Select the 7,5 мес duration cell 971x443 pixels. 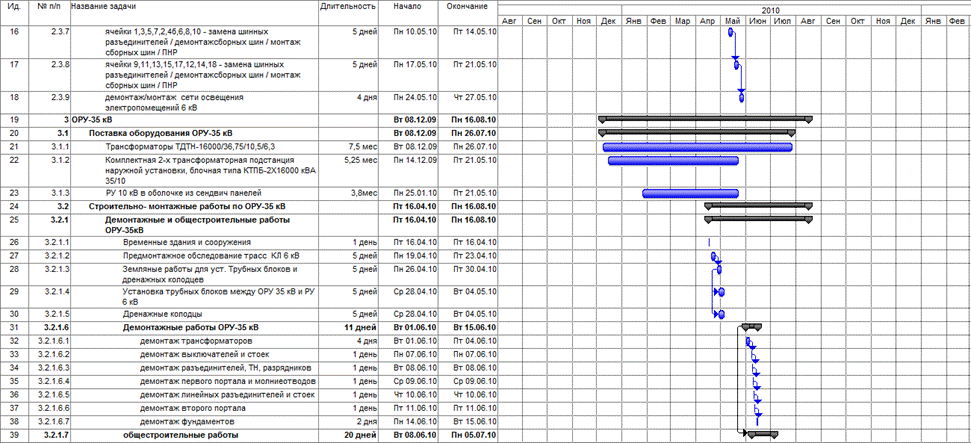(360, 147)
